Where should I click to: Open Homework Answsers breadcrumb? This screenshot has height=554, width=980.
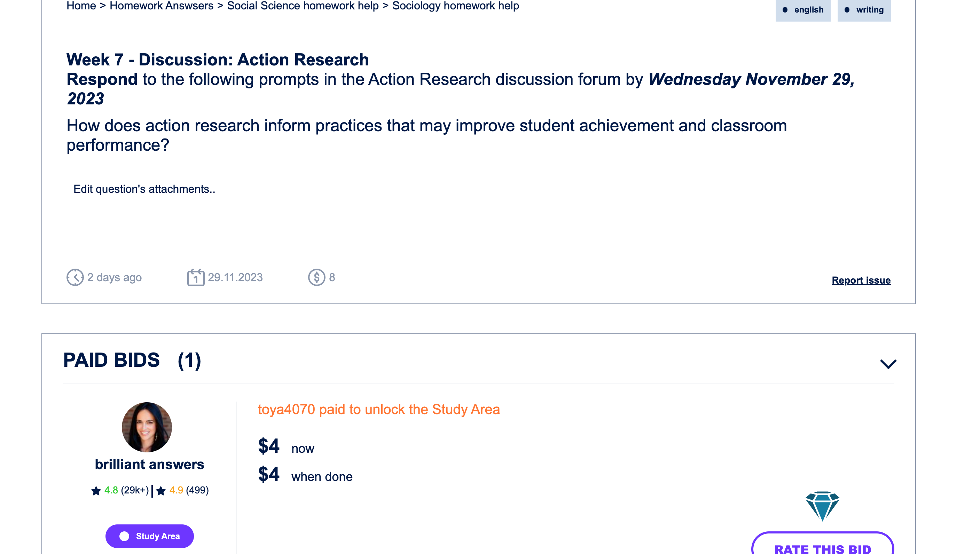pyautogui.click(x=162, y=6)
